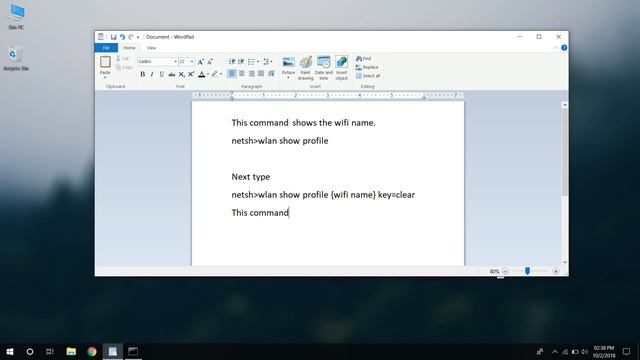Click Shrink font icon

pyautogui.click(x=210, y=62)
